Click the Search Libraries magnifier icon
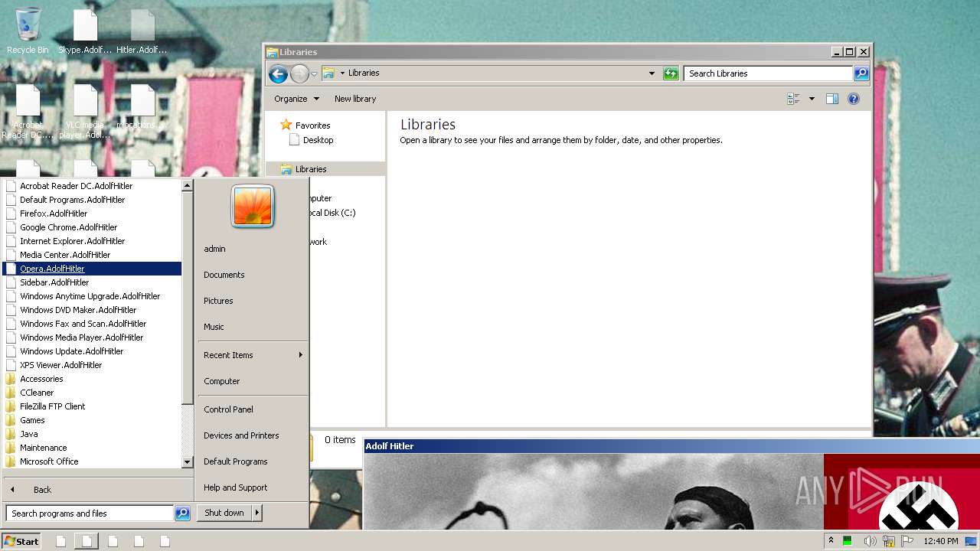Image resolution: width=980 pixels, height=551 pixels. pos(861,73)
